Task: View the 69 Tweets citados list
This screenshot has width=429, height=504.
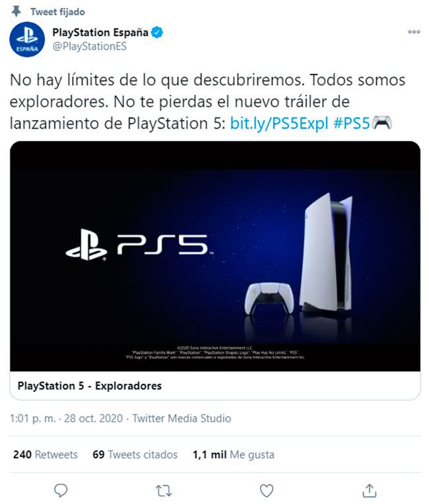Action: pyautogui.click(x=135, y=455)
